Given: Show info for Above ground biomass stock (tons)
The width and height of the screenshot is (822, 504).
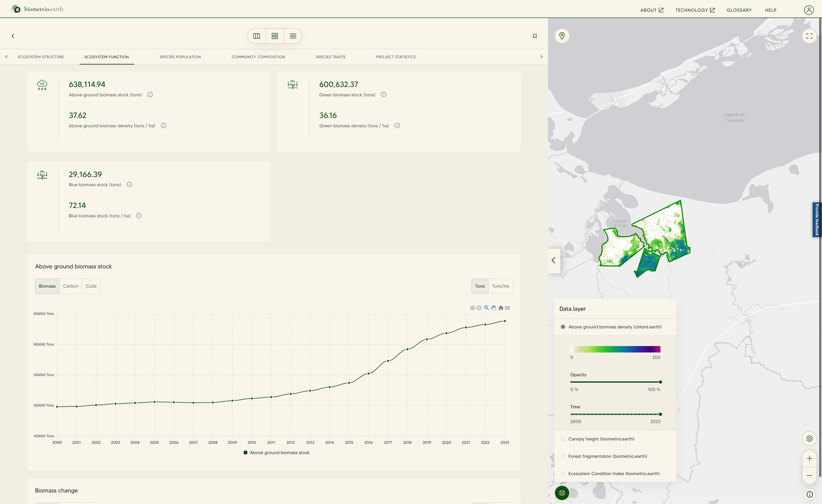Looking at the screenshot, I should [x=150, y=95].
